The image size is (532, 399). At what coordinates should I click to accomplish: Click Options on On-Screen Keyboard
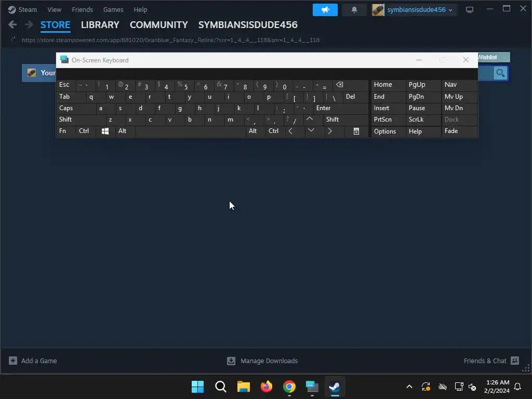388,131
